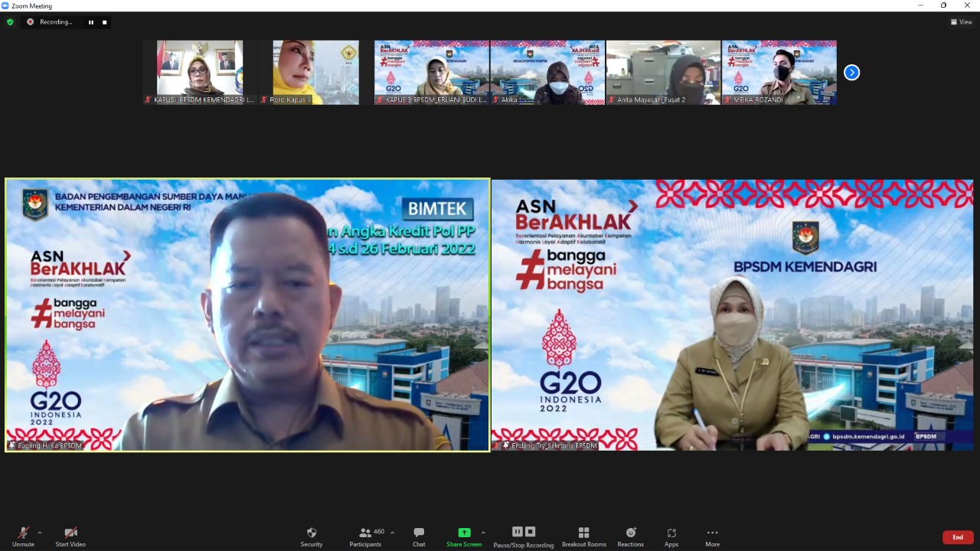Click Sugeng H. Ka BPSDM speaker video
This screenshot has width=980, height=551.
point(247,315)
